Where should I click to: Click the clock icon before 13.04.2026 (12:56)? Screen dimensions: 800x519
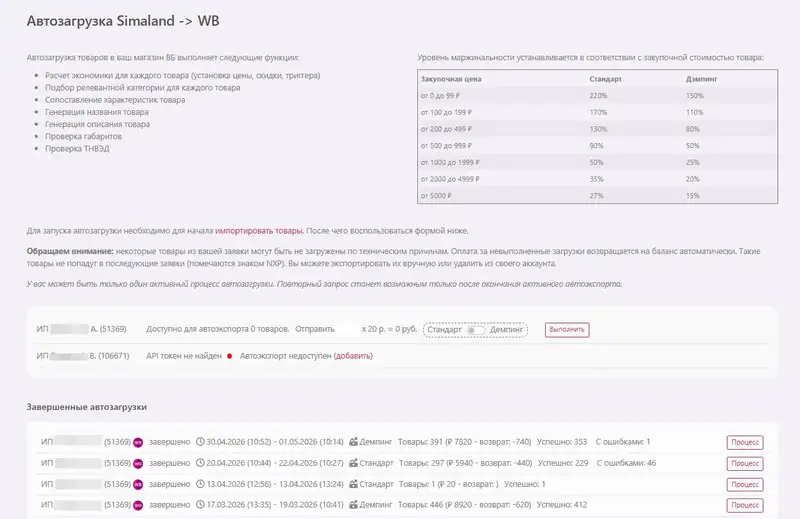(200, 484)
